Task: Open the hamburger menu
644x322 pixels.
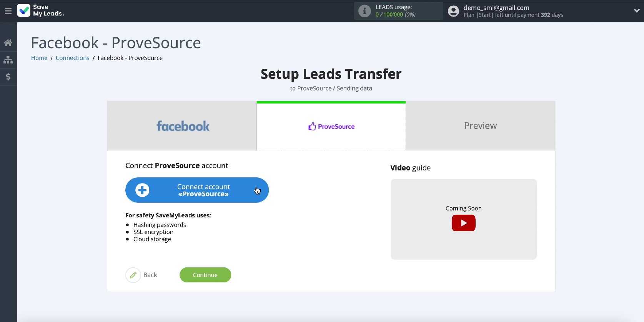Action: (x=8, y=11)
